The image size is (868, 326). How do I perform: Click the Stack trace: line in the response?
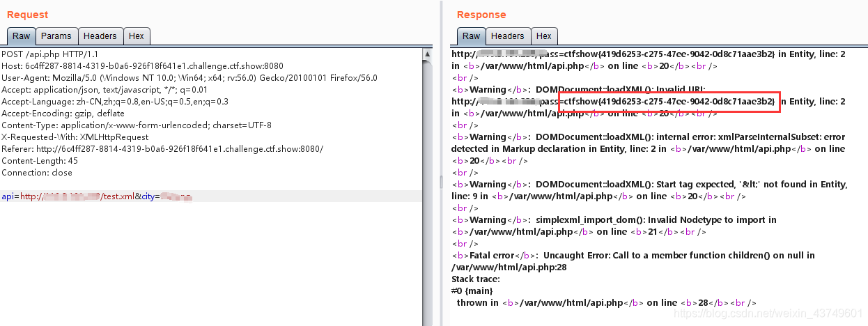pos(475,279)
